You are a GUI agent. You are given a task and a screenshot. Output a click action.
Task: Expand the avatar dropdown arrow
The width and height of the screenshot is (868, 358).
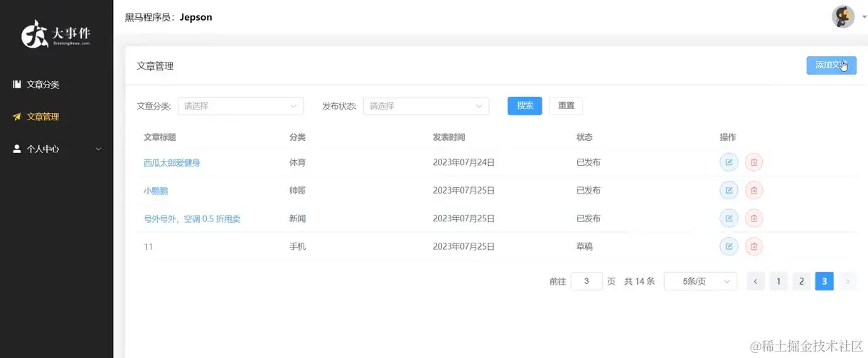pos(864,17)
